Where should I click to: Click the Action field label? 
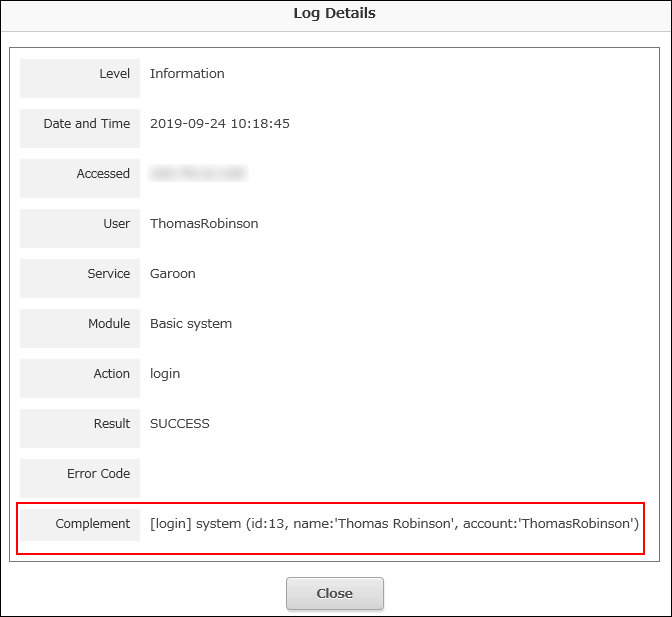pyautogui.click(x=111, y=374)
